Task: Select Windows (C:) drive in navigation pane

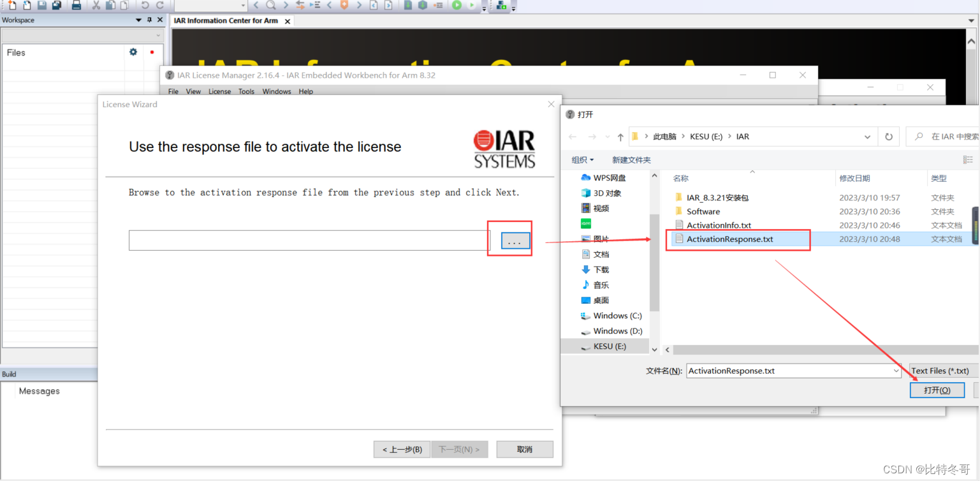Action: pyautogui.click(x=611, y=315)
